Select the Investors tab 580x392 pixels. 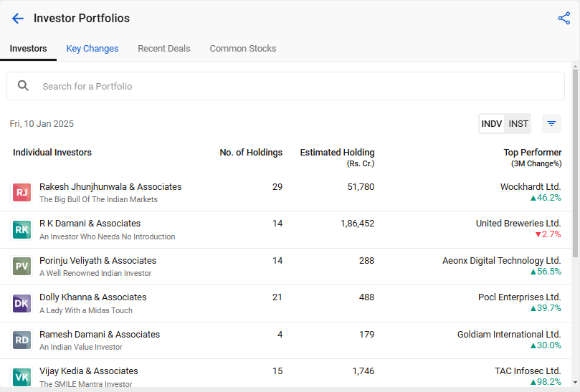click(28, 49)
